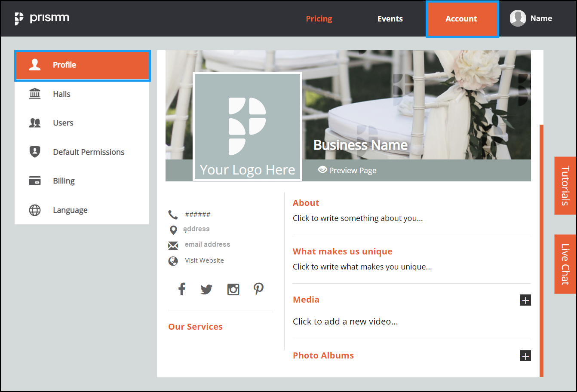Click to write something about you

[x=358, y=218]
